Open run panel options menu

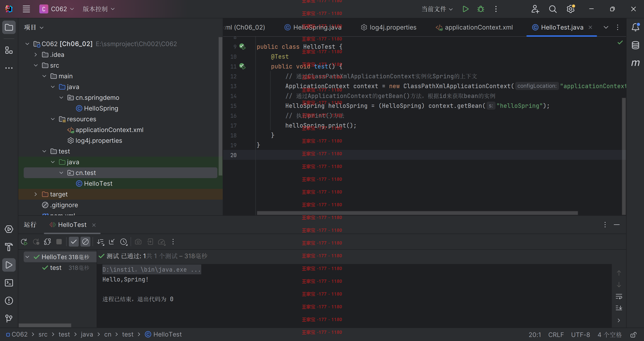[x=605, y=225]
